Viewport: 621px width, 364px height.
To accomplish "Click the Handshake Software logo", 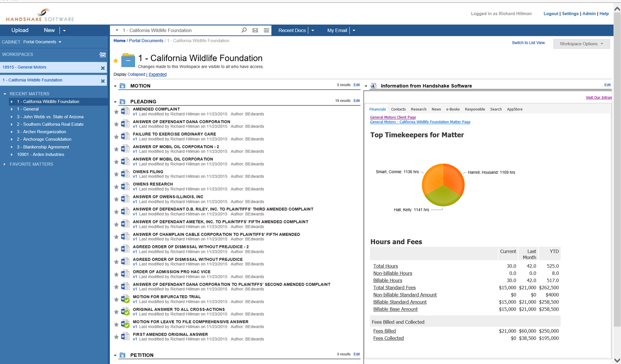I will point(40,15).
